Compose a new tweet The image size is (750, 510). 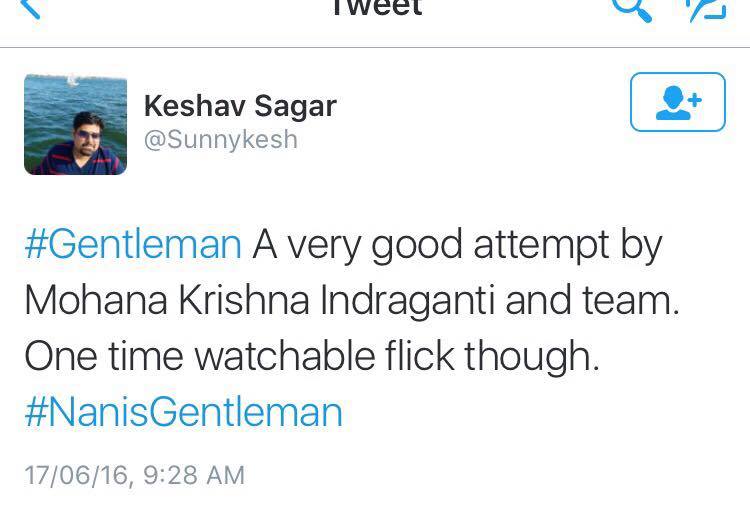[704, 8]
